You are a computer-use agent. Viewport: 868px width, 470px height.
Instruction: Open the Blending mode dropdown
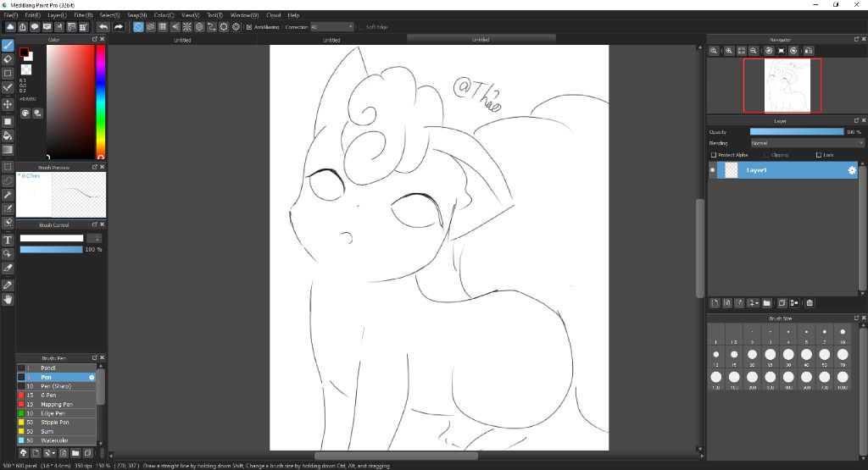[x=807, y=143]
